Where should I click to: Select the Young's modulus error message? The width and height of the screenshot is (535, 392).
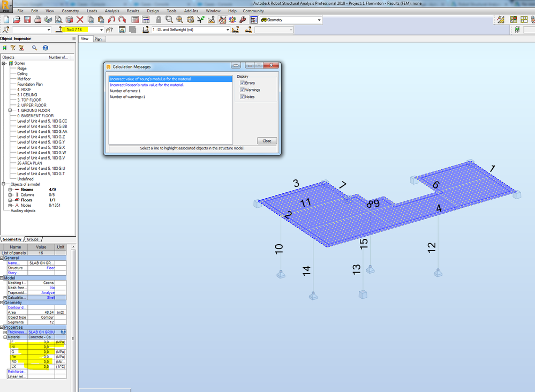click(x=171, y=79)
